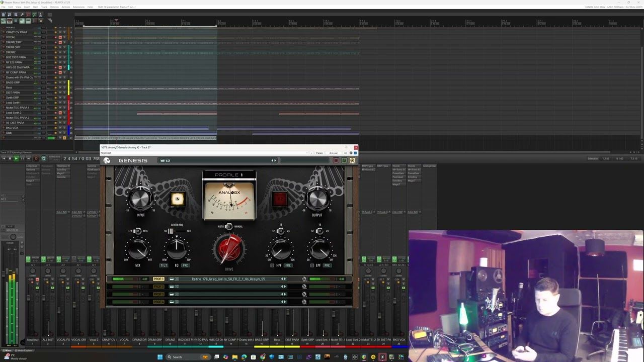Click the headphone solo icon in profile 3 row
This screenshot has height=362, width=644.
(304, 294)
